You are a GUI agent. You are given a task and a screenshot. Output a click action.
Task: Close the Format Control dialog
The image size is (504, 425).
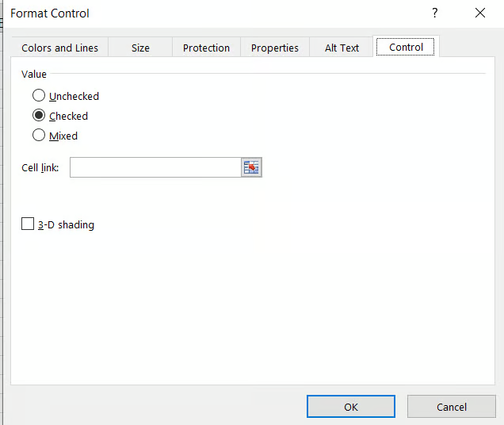(479, 13)
